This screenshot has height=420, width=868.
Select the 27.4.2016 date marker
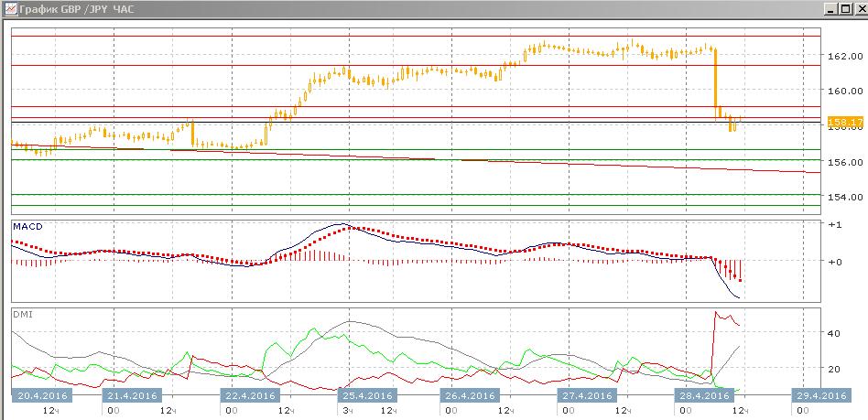point(587,395)
